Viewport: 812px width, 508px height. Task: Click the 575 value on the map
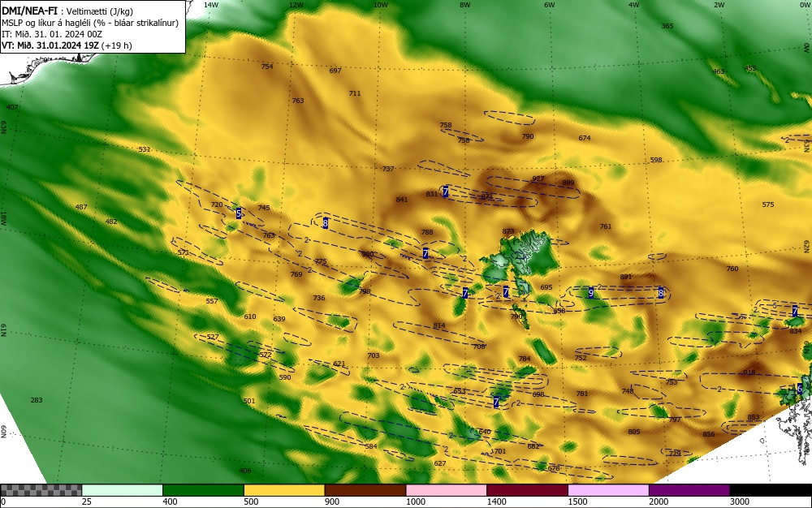pos(768,204)
